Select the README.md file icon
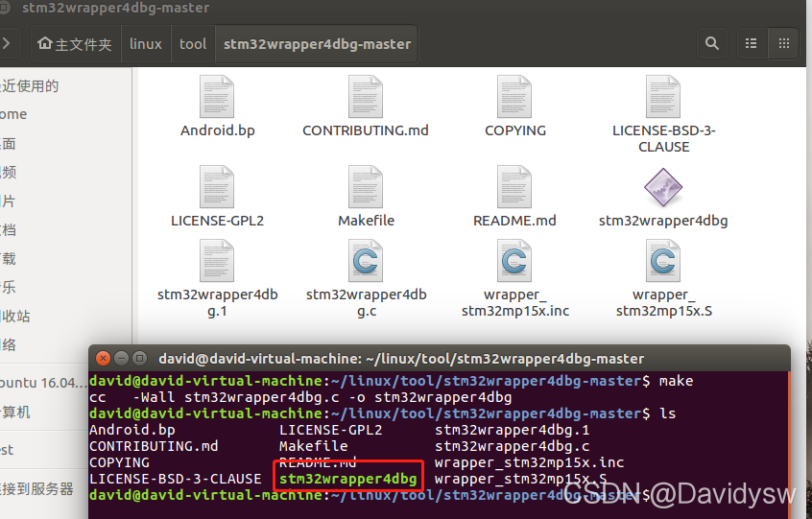The width and height of the screenshot is (812, 519). [x=514, y=187]
